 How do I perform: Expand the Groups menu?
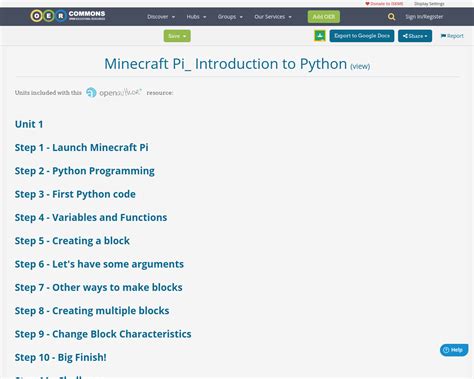pyautogui.click(x=230, y=17)
